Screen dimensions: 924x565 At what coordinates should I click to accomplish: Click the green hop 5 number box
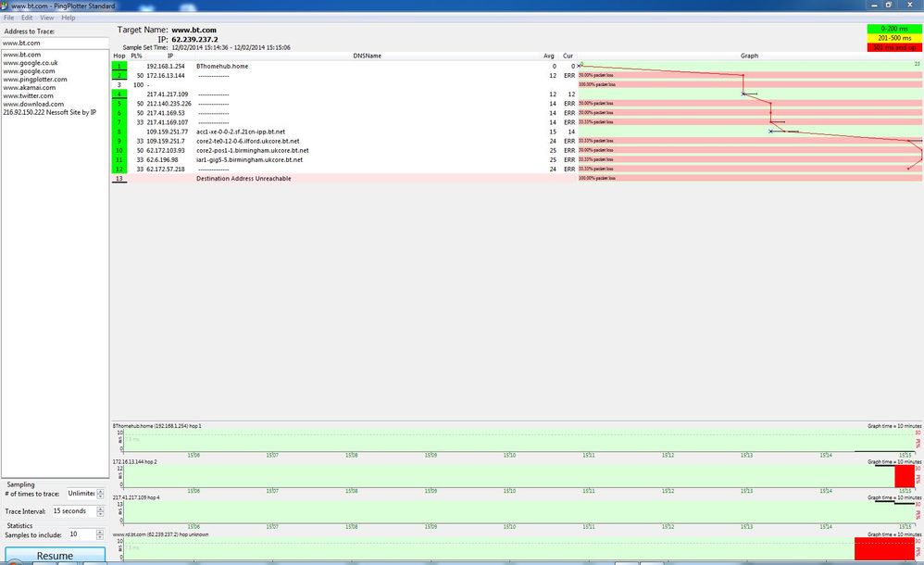point(119,104)
